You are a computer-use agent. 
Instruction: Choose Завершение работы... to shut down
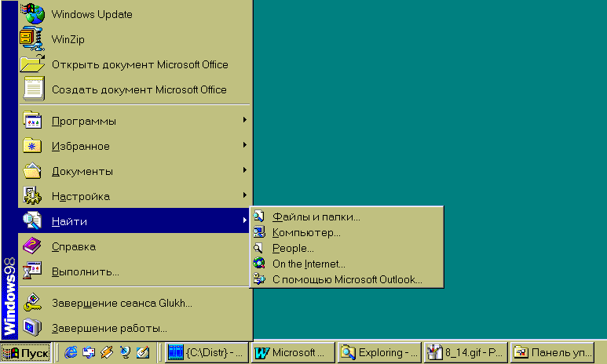click(134, 328)
